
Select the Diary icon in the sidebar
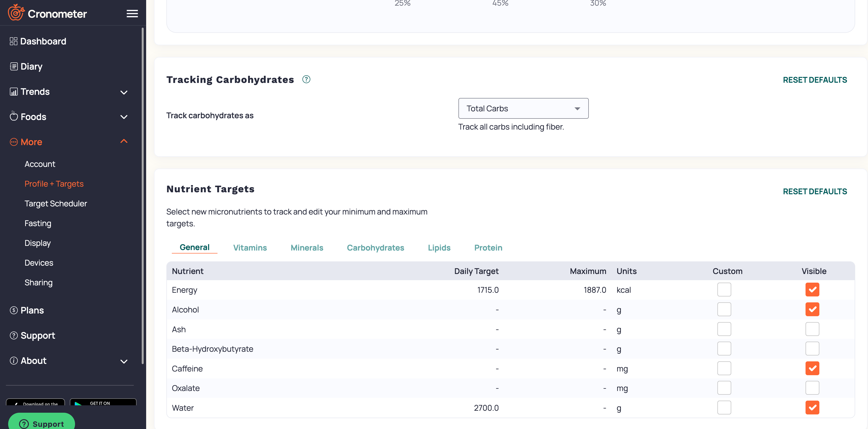click(14, 66)
